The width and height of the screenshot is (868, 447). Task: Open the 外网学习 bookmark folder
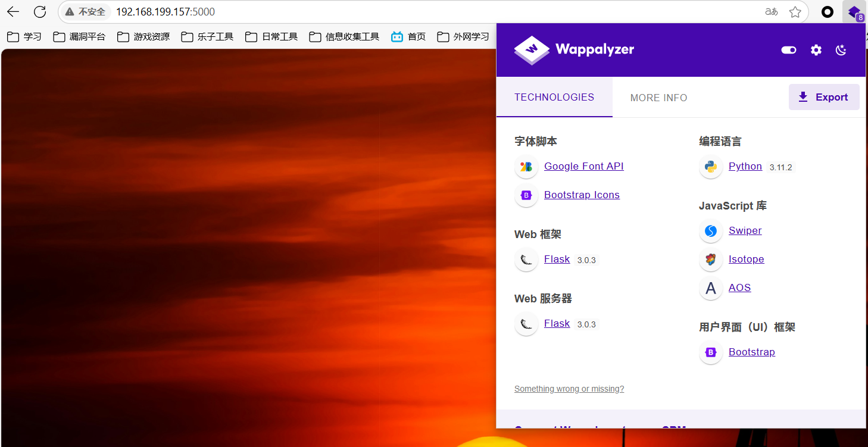pos(463,37)
